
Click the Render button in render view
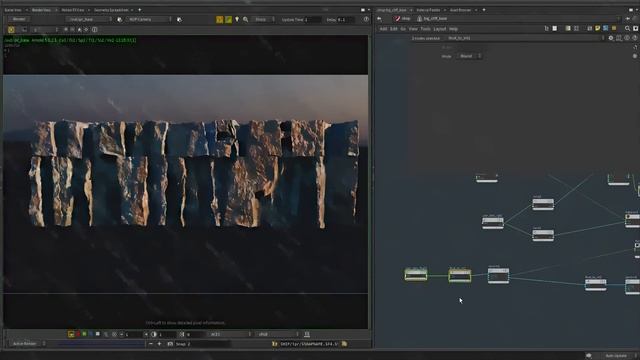(x=19, y=19)
